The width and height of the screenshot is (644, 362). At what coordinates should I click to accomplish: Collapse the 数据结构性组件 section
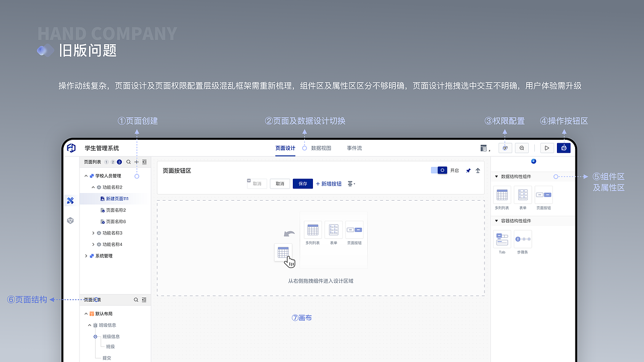(x=496, y=176)
